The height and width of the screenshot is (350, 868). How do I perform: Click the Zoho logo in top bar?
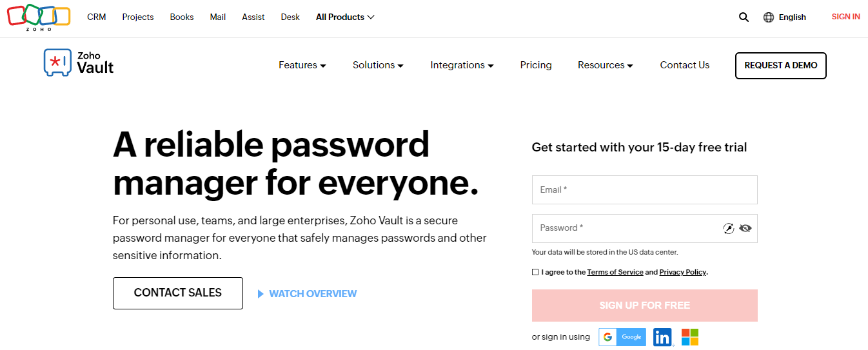pos(39,17)
